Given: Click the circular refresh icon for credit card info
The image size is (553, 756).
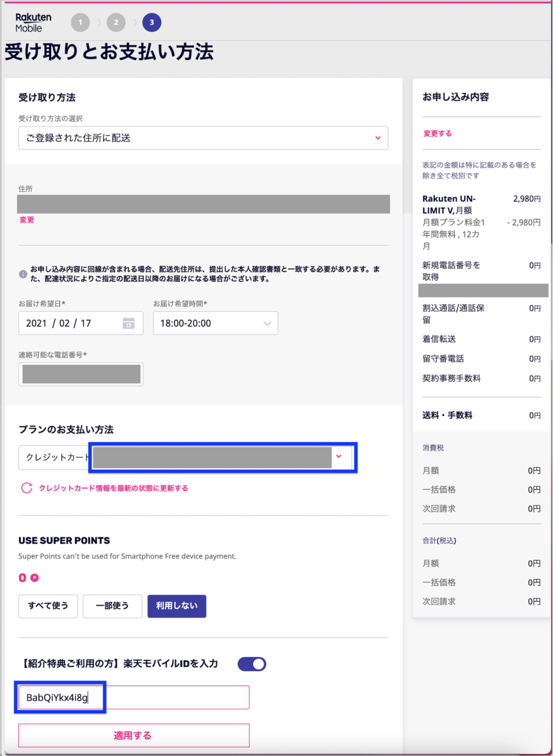Looking at the screenshot, I should (x=26, y=488).
